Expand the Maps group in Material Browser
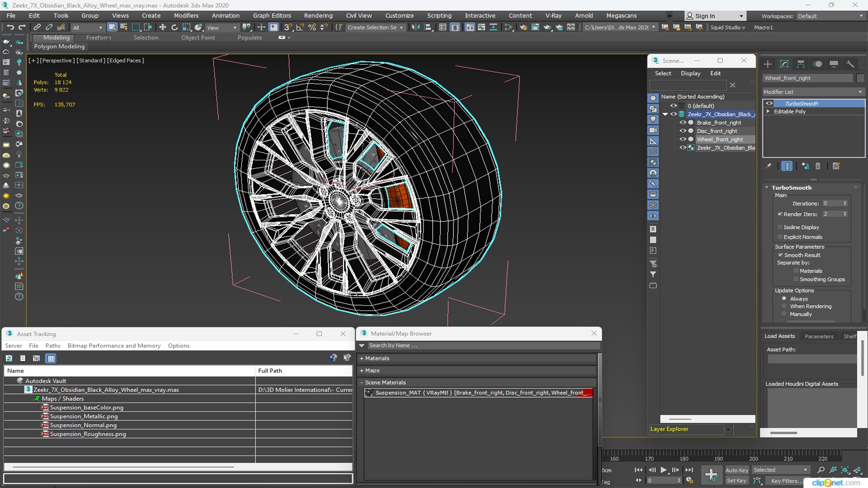Screen dimensions: 868x488 point(478,371)
